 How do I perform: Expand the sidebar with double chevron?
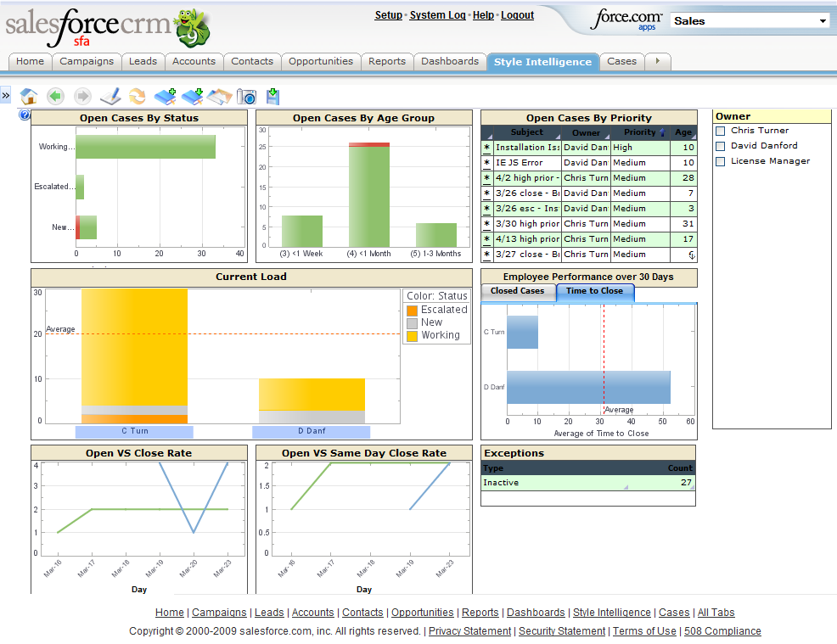pos(5,96)
